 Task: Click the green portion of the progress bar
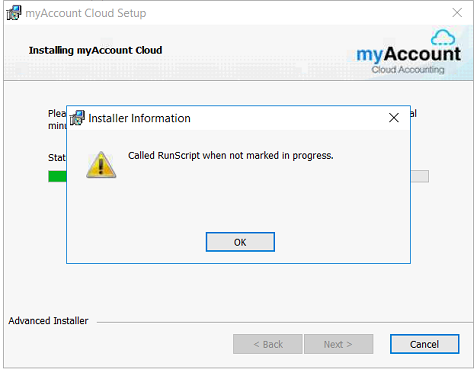(x=57, y=176)
